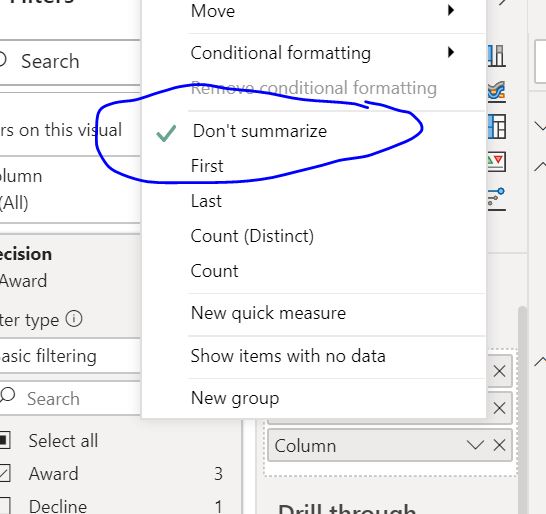
Task: Click New quick measure
Action: [x=268, y=313]
